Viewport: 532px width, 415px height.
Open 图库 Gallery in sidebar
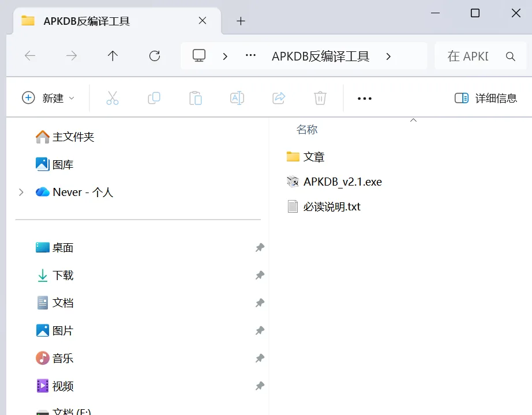55,164
